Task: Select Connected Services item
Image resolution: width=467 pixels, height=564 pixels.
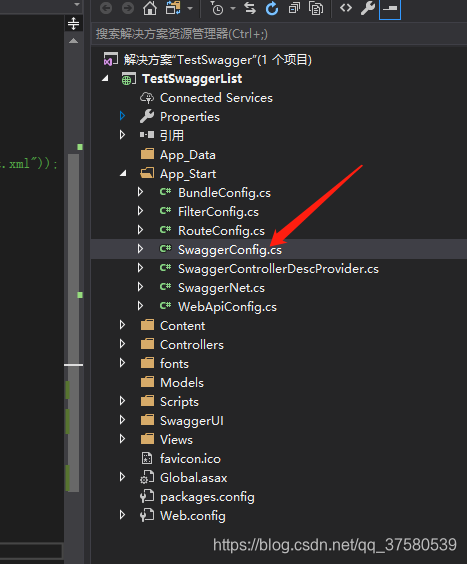Action: [x=216, y=98]
